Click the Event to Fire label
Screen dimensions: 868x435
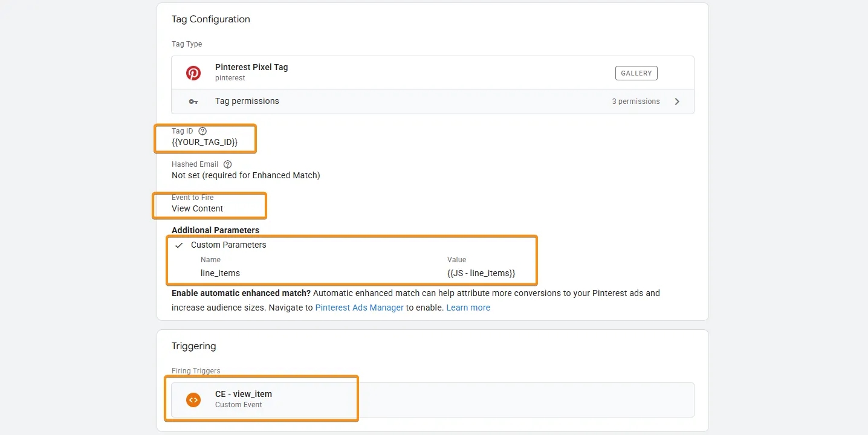point(193,198)
